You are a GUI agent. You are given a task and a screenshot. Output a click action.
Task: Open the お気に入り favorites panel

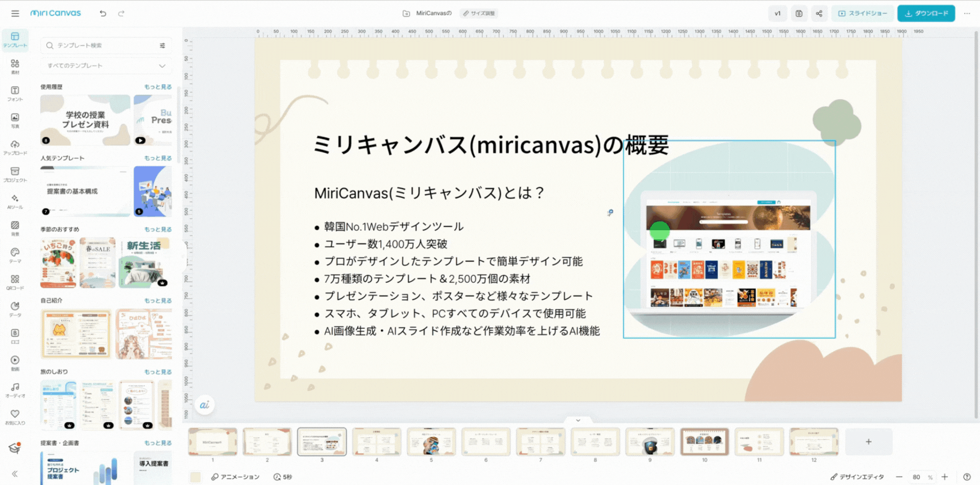pyautogui.click(x=15, y=417)
